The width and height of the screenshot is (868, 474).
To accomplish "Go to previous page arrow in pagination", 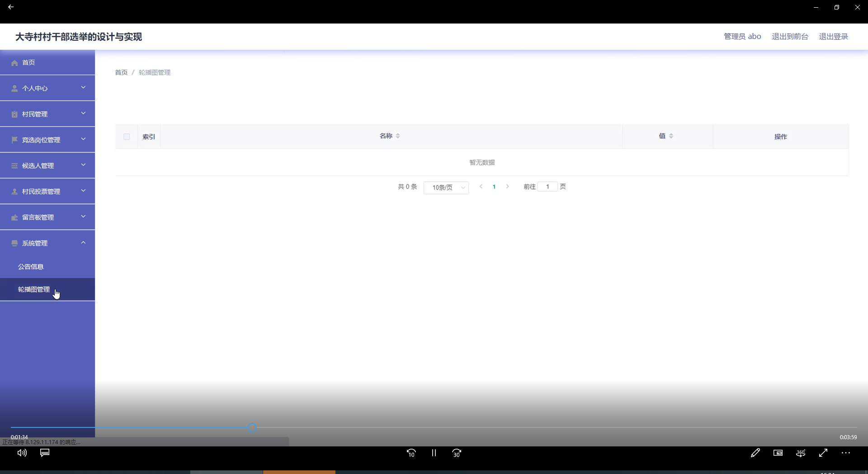I will (x=481, y=186).
